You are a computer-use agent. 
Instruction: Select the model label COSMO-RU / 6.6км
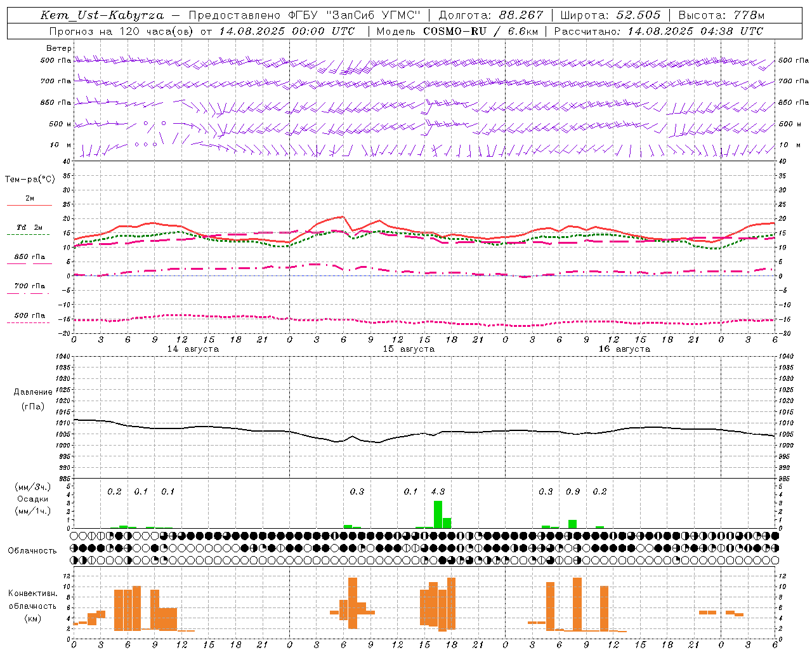pos(481,31)
